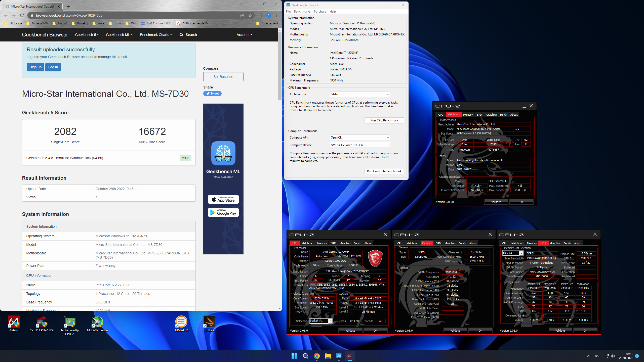
Task: Click the browser page vertical scrollbar thumb
Action: pyautogui.click(x=280, y=66)
